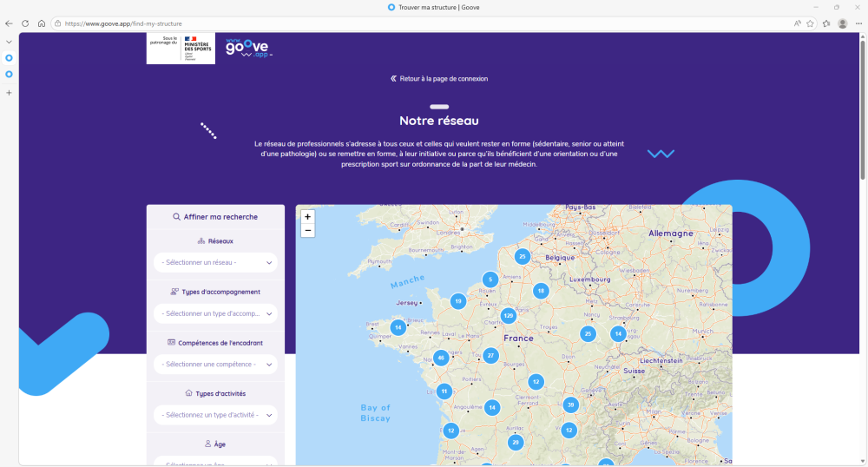Click the Liechtenstein label on the map

661,361
